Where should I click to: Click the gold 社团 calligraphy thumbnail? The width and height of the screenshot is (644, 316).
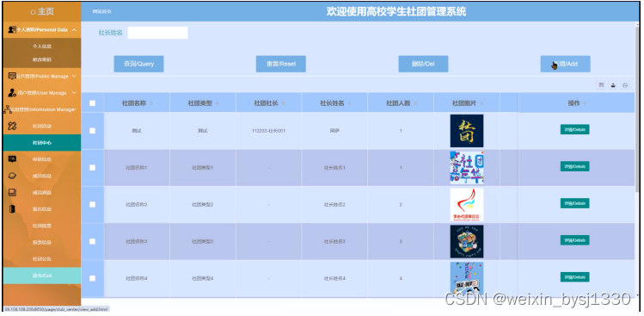[467, 131]
